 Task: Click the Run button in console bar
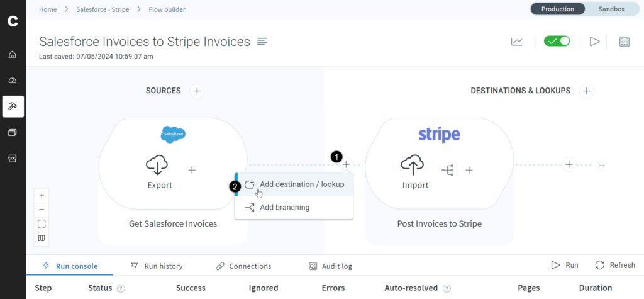[x=565, y=265]
